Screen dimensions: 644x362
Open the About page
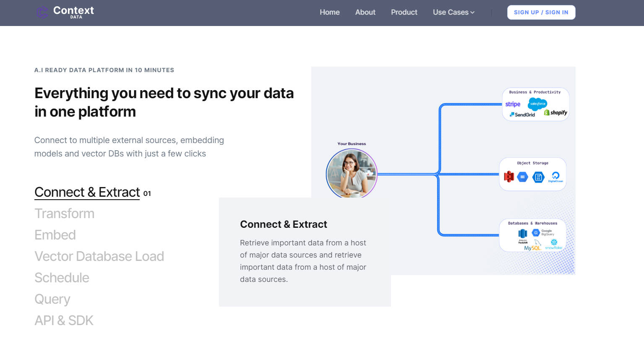[x=365, y=12]
